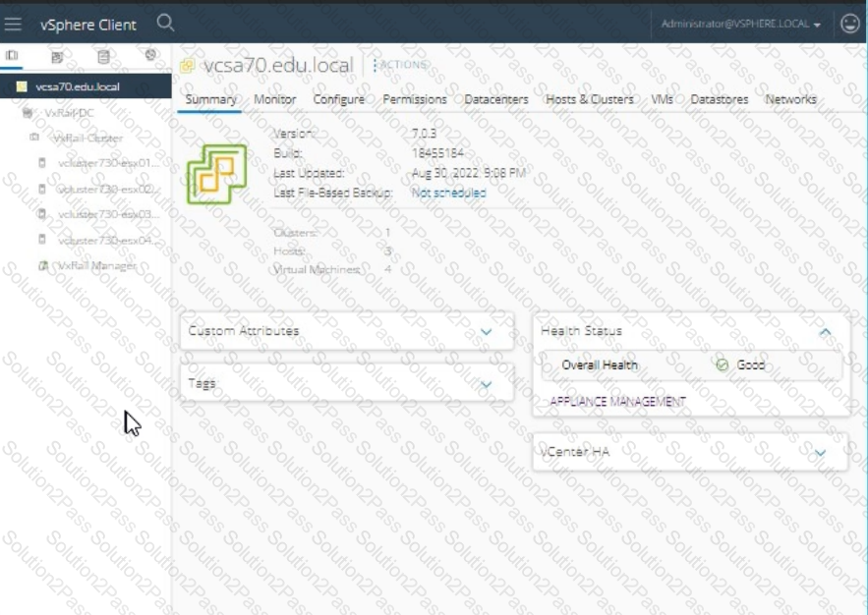Click the VxRail-Cluster cluster icon
The height and width of the screenshot is (615, 868).
point(34,138)
